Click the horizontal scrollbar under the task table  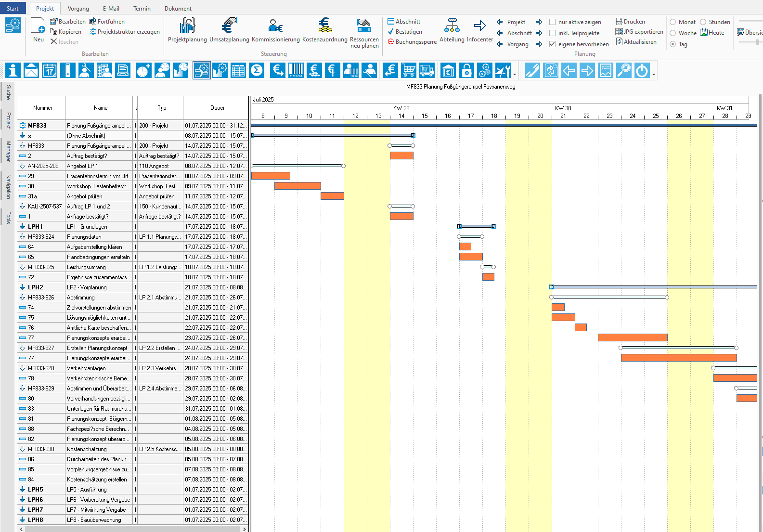pos(132,529)
